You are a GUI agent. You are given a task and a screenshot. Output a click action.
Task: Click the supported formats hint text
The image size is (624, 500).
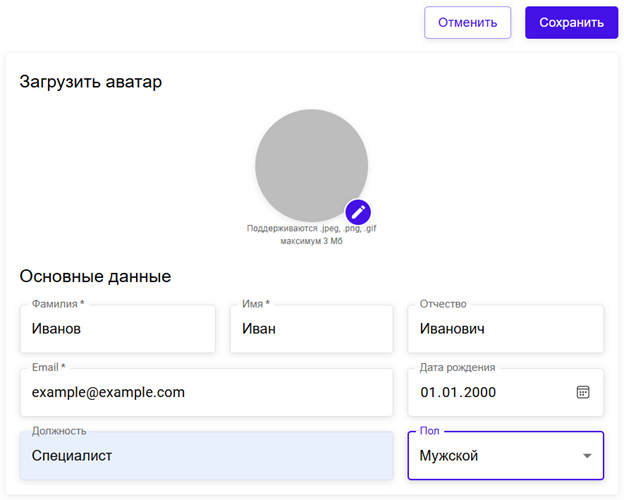tap(312, 229)
